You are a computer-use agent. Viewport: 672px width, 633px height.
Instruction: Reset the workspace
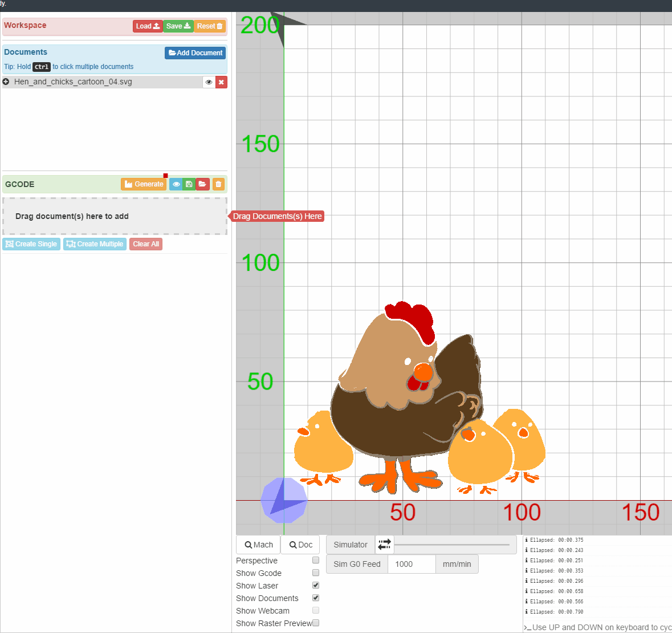click(210, 26)
